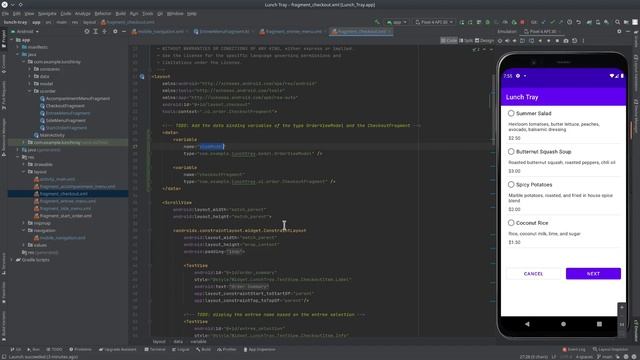Click Expand All icon in Project panel
640x360 pixels.
[96, 31]
